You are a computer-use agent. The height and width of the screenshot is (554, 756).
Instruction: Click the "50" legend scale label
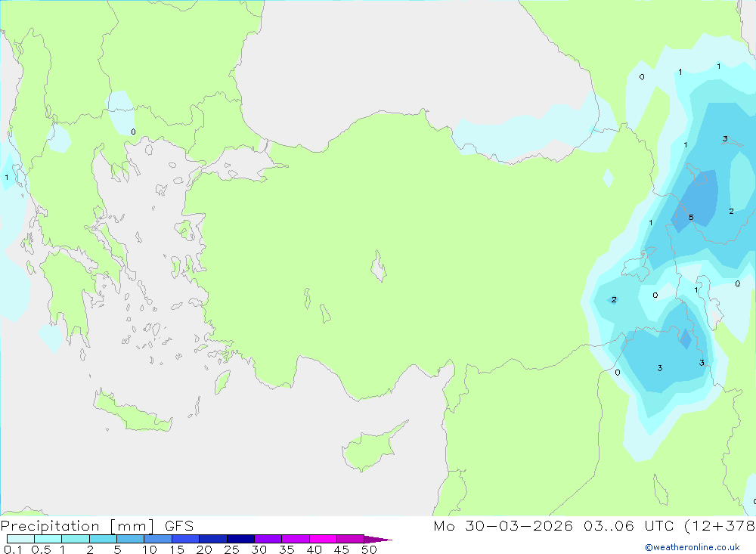[x=369, y=549]
